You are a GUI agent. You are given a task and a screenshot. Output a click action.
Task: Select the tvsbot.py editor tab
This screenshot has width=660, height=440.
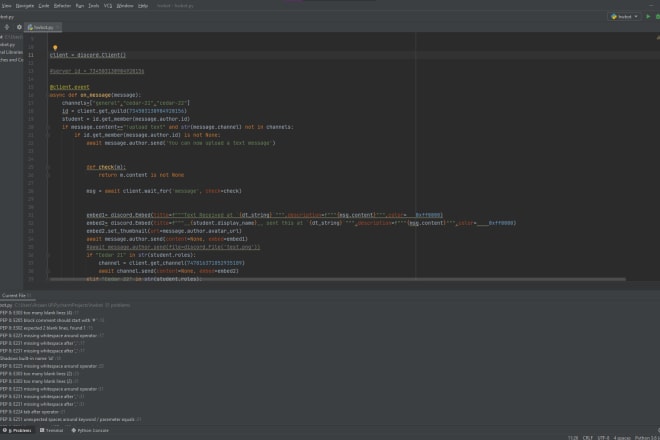coord(43,27)
